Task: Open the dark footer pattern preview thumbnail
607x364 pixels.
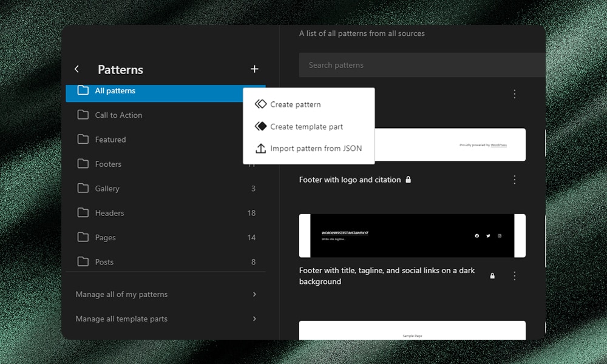Action: click(412, 235)
